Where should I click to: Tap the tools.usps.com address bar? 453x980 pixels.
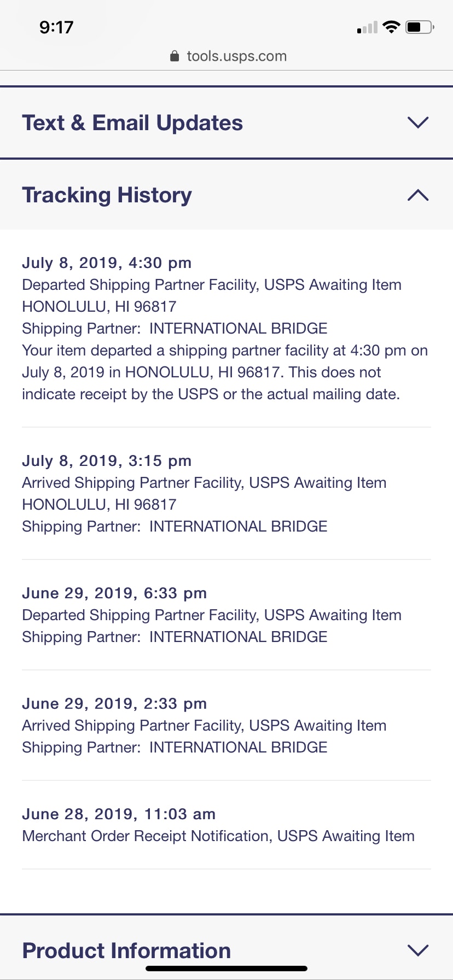click(x=236, y=56)
